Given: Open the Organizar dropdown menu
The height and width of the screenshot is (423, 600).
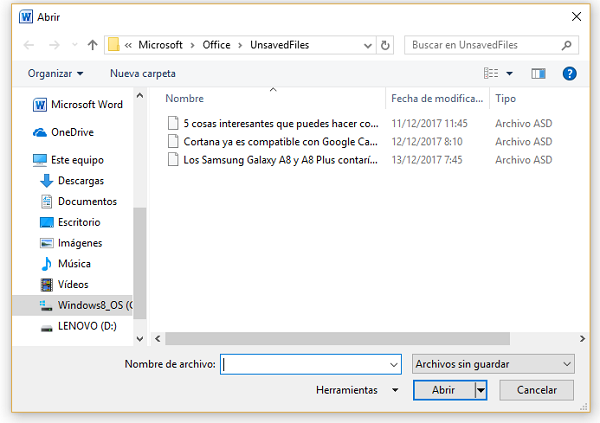Looking at the screenshot, I should coord(56,73).
